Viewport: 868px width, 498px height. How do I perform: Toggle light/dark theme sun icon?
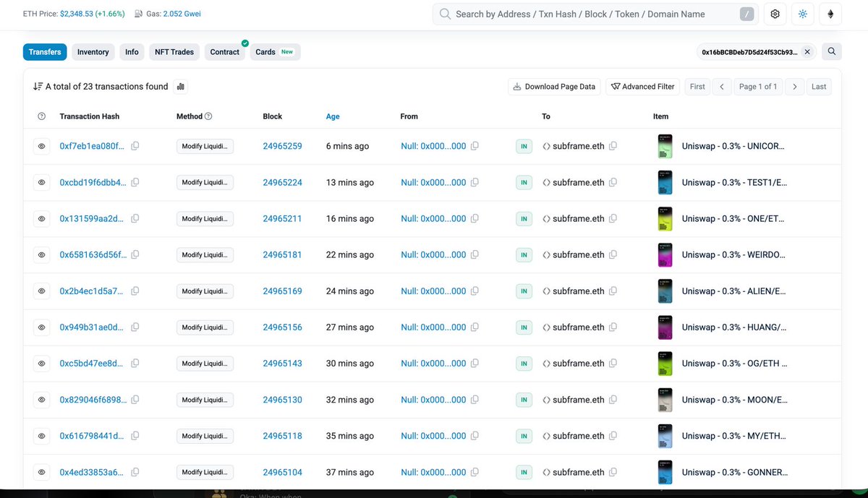pos(803,14)
